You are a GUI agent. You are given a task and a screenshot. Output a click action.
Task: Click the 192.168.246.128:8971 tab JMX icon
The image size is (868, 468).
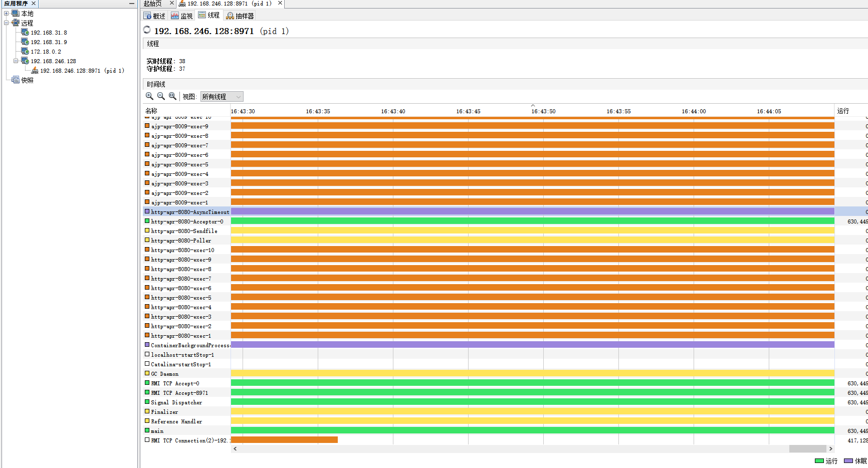[x=182, y=4]
